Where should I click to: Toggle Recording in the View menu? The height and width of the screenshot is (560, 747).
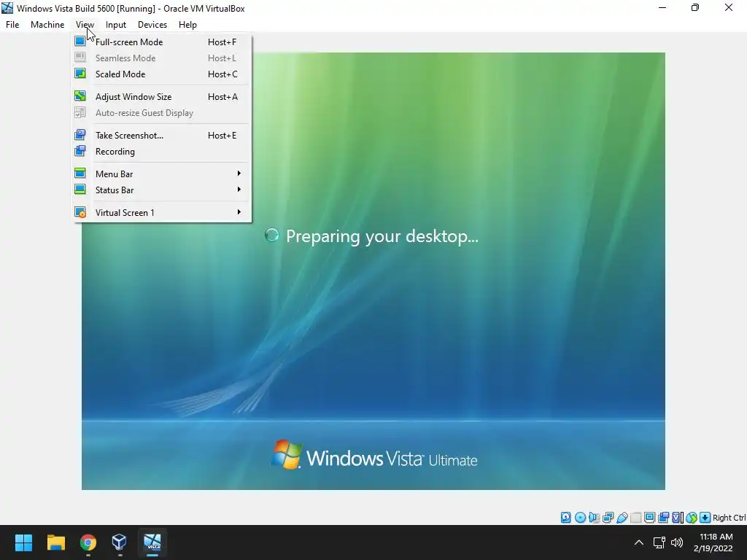pos(161,152)
